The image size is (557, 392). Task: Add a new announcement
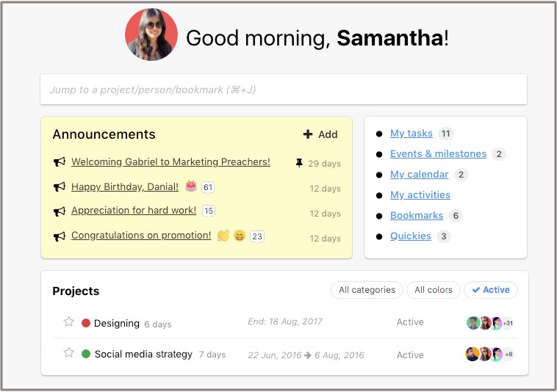point(320,134)
